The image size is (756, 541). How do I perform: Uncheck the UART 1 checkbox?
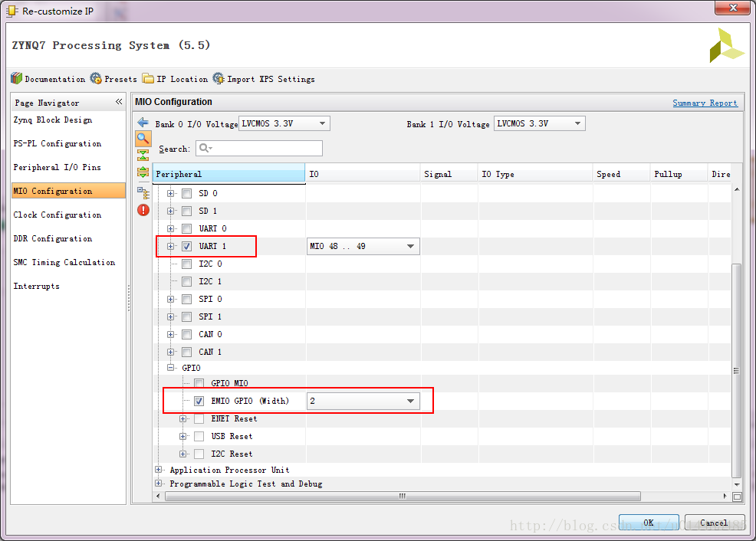[x=187, y=246]
